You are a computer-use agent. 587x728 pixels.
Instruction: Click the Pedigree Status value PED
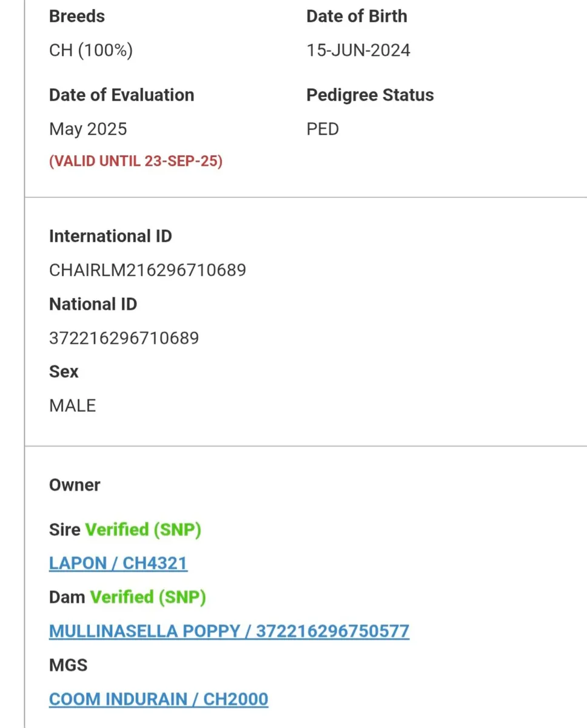coord(323,129)
